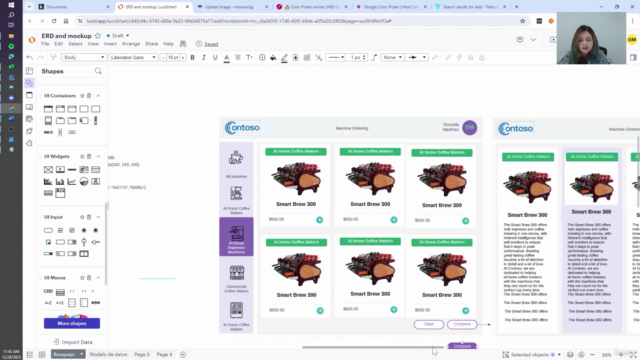Open the Edit menu
This screenshot has height=360, width=640.
pos(59,44)
